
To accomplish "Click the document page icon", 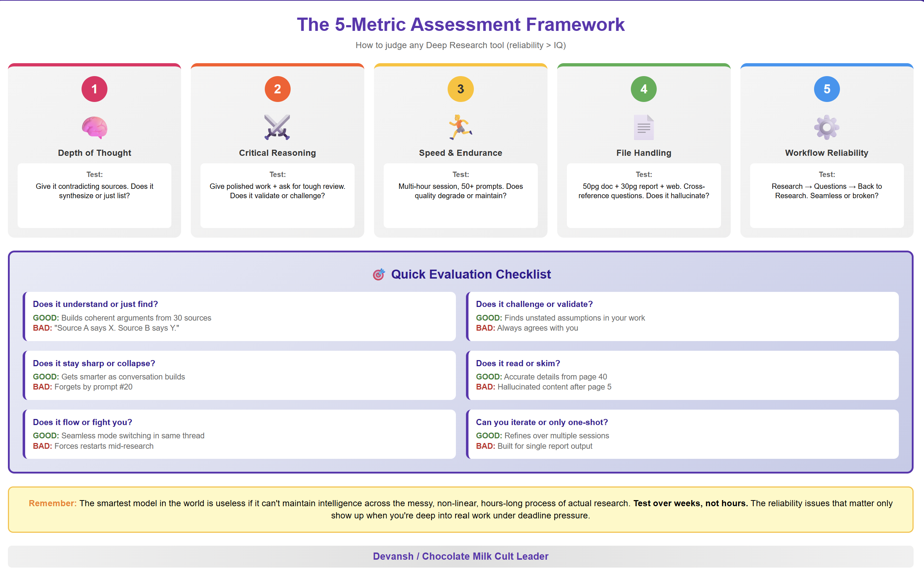I will [644, 127].
